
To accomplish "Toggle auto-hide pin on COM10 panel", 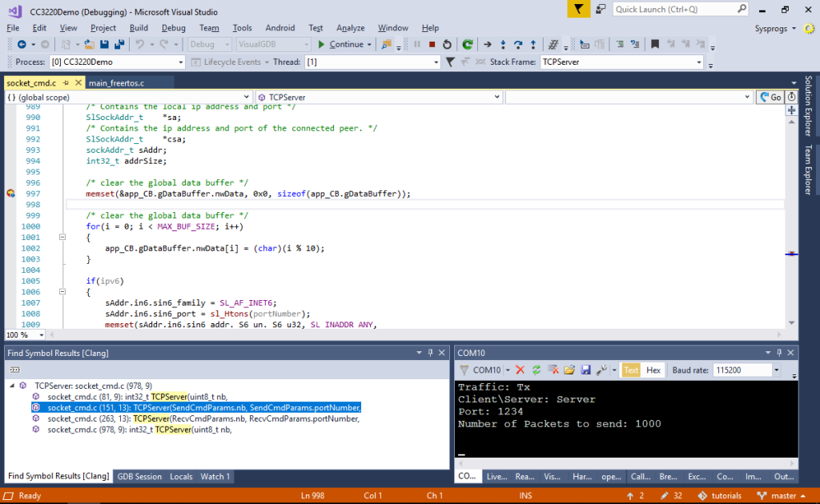I will coord(778,352).
